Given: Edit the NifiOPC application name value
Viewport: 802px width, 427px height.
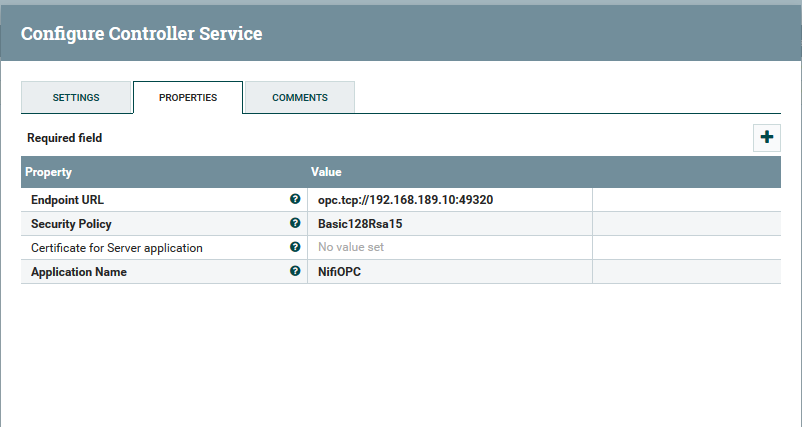Looking at the screenshot, I should [x=340, y=271].
